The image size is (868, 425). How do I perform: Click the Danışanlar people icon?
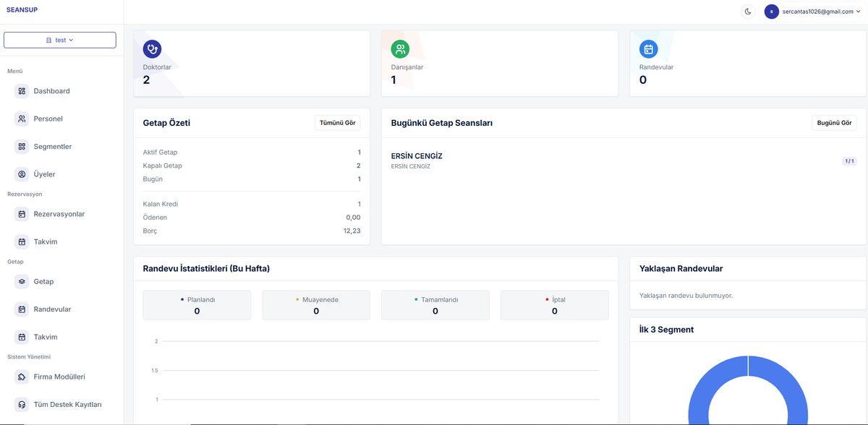(x=400, y=49)
